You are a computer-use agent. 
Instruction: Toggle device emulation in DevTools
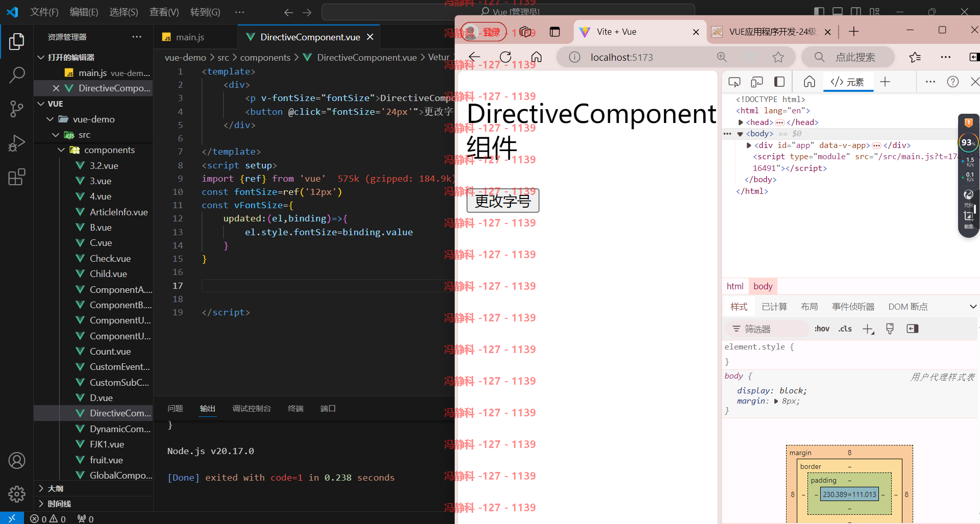757,82
